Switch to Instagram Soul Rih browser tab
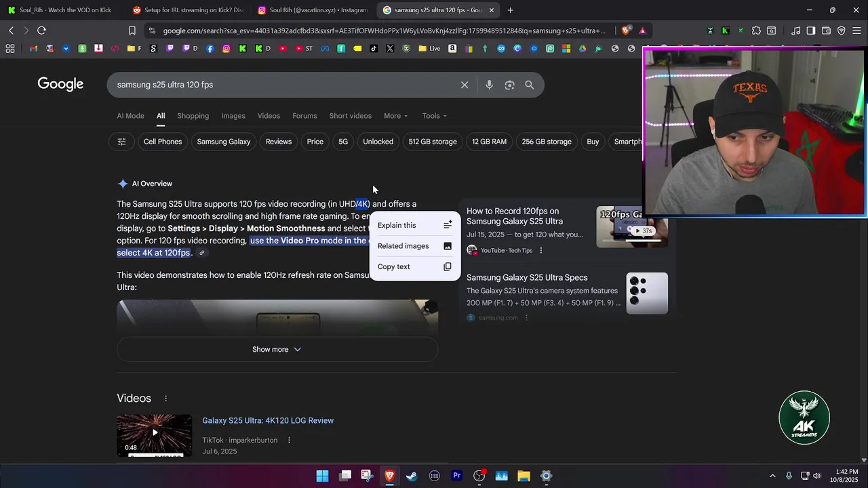This screenshot has height=488, width=868. point(313,10)
